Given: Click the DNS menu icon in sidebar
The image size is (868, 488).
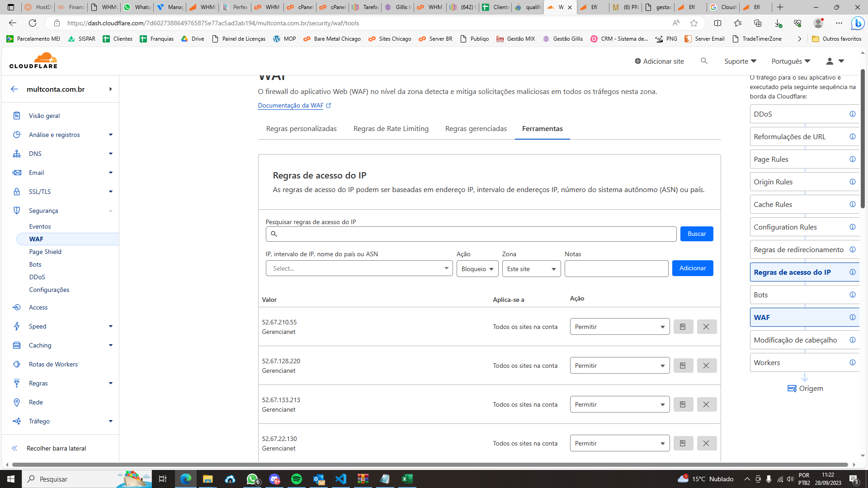Looking at the screenshot, I should [x=16, y=154].
